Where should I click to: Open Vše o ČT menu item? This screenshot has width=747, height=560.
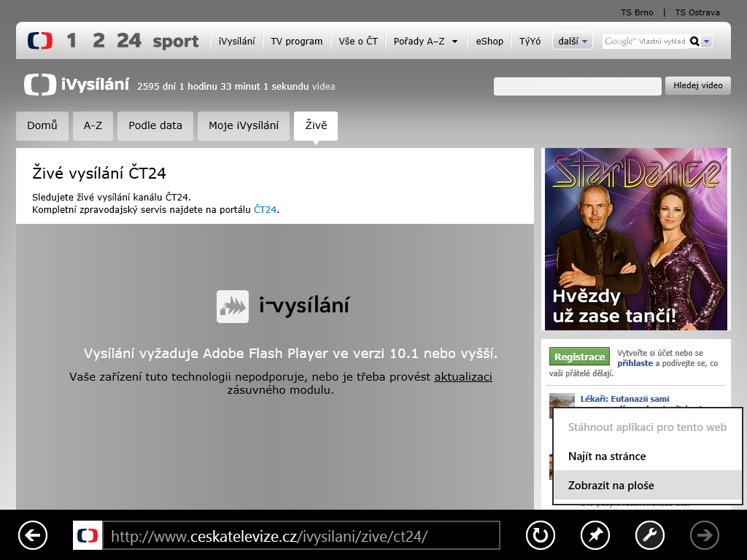358,42
